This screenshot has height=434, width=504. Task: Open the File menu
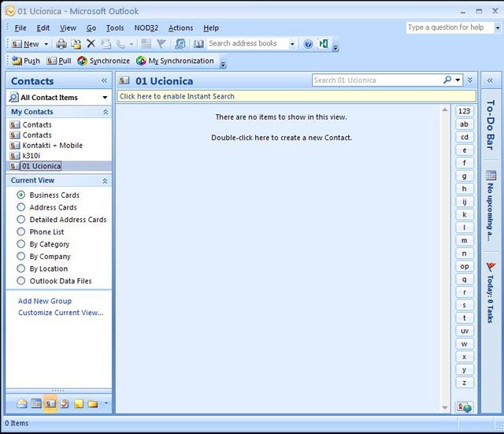click(20, 28)
